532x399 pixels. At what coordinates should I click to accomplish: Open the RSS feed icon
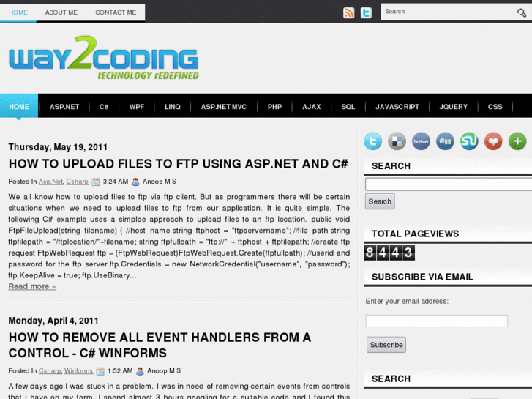tap(349, 12)
